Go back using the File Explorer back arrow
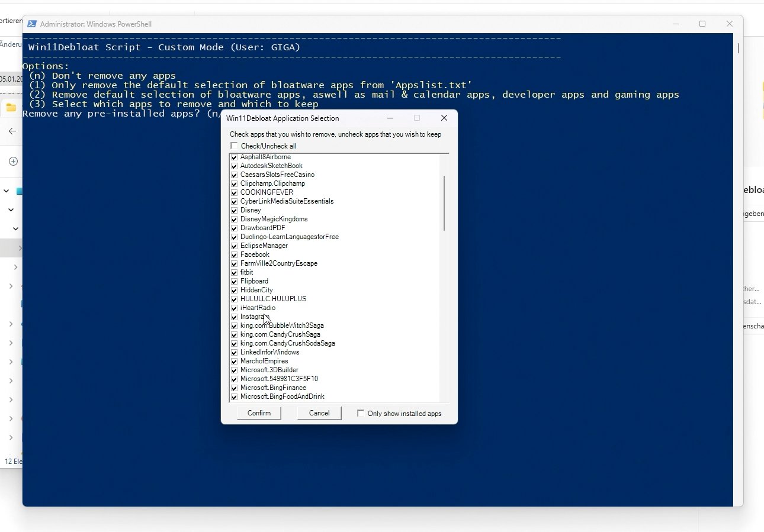 click(x=13, y=131)
